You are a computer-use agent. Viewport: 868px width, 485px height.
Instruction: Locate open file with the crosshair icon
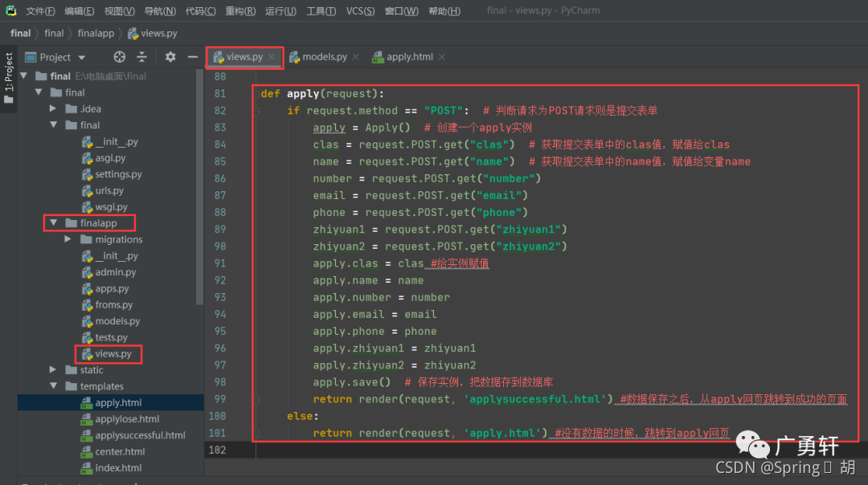click(119, 56)
